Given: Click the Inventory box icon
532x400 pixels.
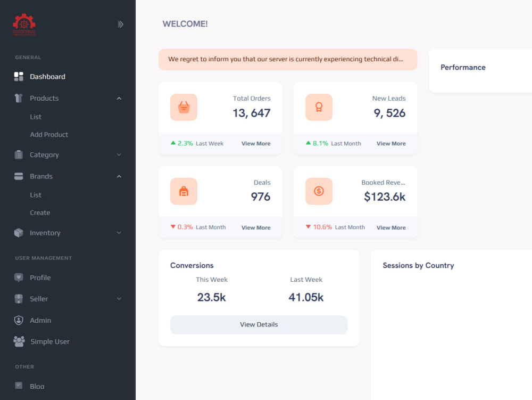Looking at the screenshot, I should 19,233.
